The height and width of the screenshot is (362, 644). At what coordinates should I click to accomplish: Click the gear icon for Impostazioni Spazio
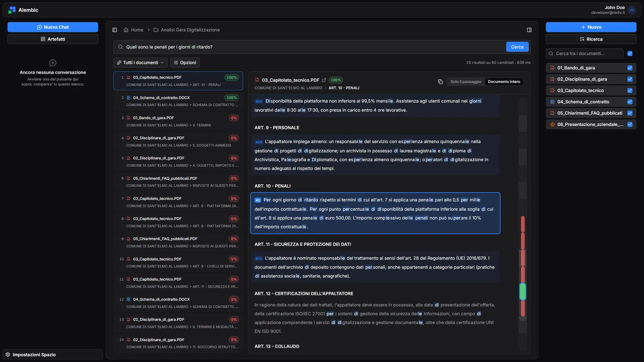8,354
